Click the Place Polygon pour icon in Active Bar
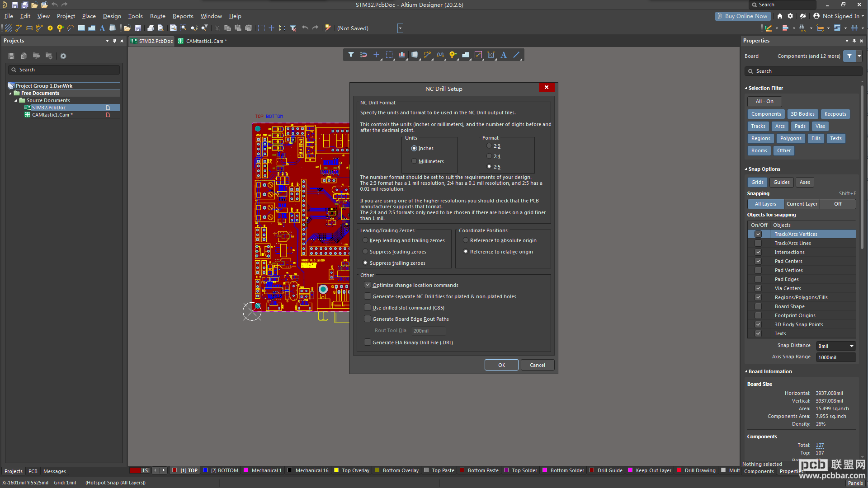868x488 pixels. point(465,55)
